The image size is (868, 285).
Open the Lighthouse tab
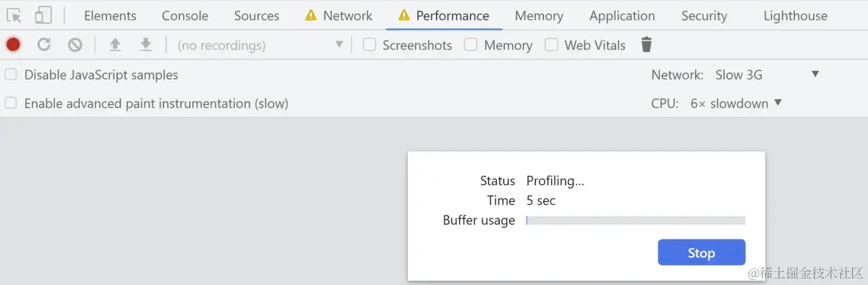pos(795,15)
